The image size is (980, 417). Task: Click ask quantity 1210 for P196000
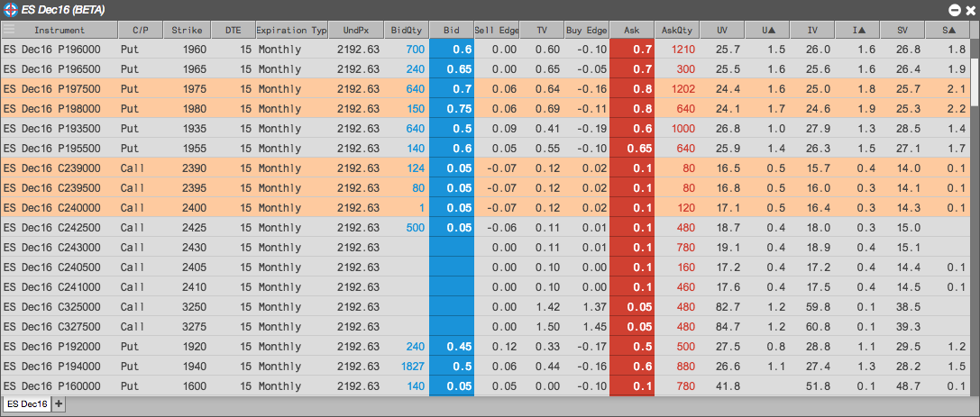[682, 50]
